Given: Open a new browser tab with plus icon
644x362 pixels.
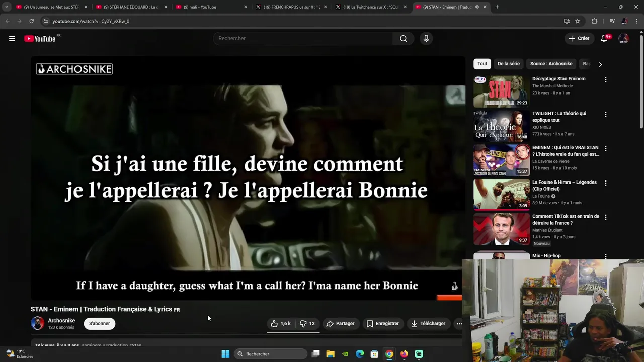Looking at the screenshot, I should [497, 7].
